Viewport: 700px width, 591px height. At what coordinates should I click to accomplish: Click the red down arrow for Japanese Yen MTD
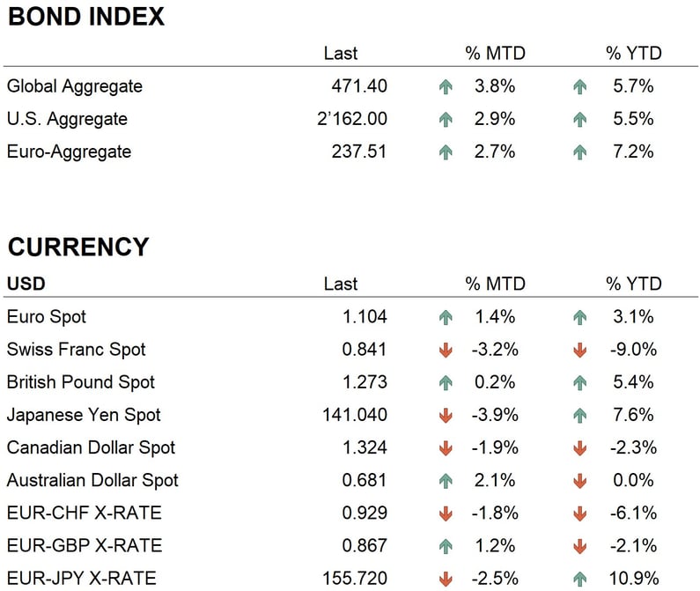point(446,416)
